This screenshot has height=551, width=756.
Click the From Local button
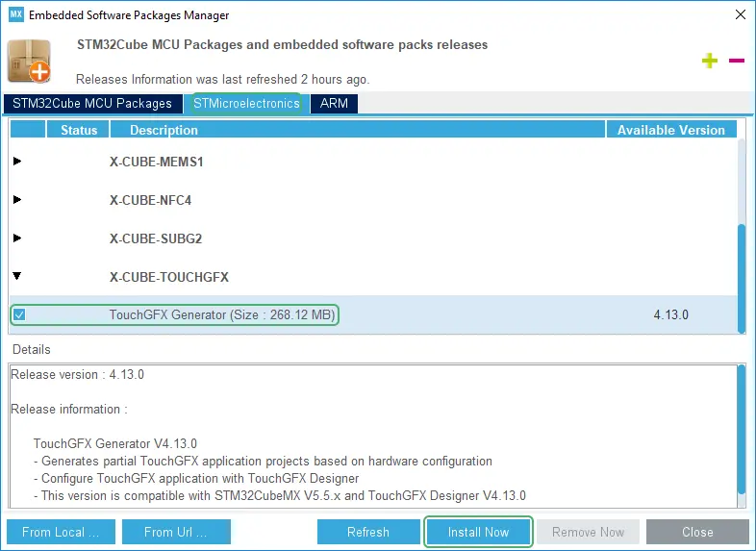pyautogui.click(x=61, y=532)
